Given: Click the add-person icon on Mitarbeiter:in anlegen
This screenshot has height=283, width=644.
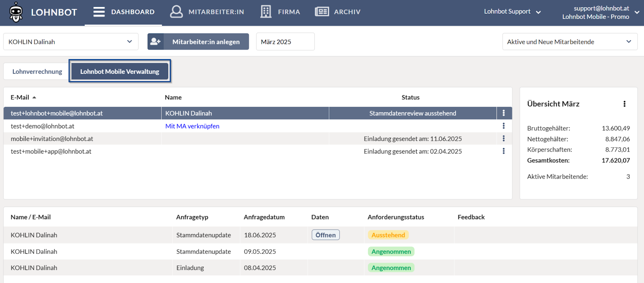Looking at the screenshot, I should click(155, 42).
